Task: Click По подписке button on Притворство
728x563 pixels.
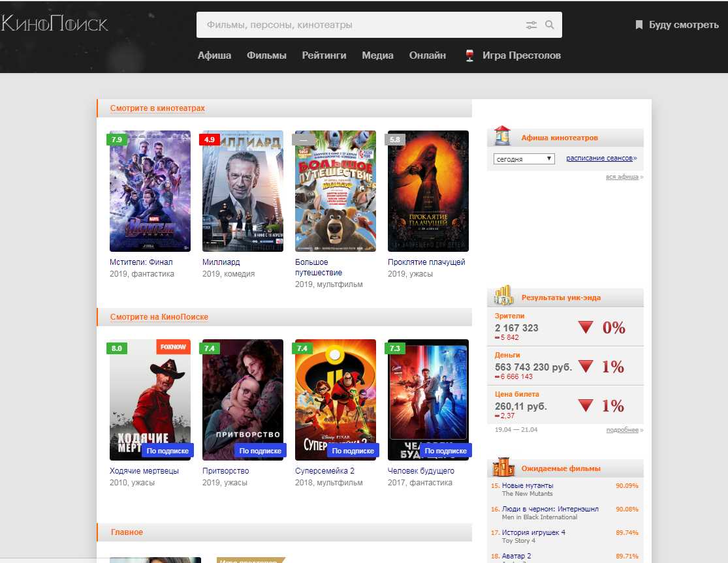Action: pos(261,451)
